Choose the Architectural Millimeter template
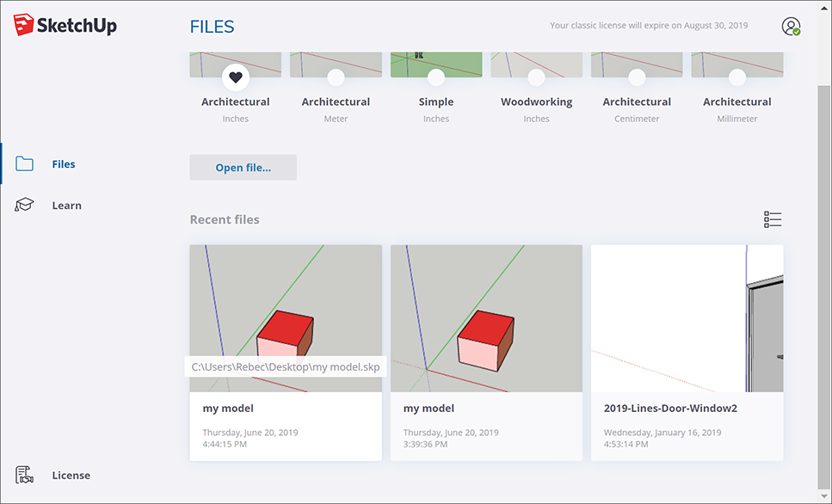Screen dimensions: 832x504 (736, 101)
